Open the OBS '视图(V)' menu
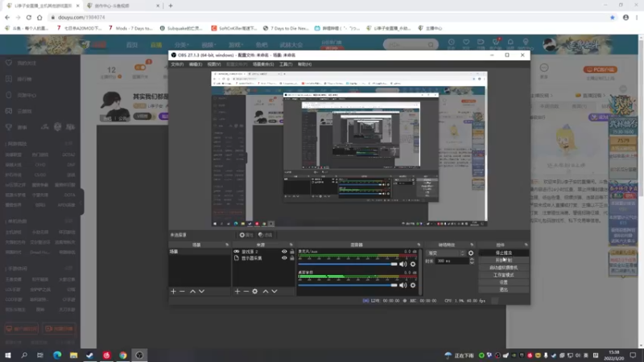This screenshot has height=362, width=644. tap(214, 64)
